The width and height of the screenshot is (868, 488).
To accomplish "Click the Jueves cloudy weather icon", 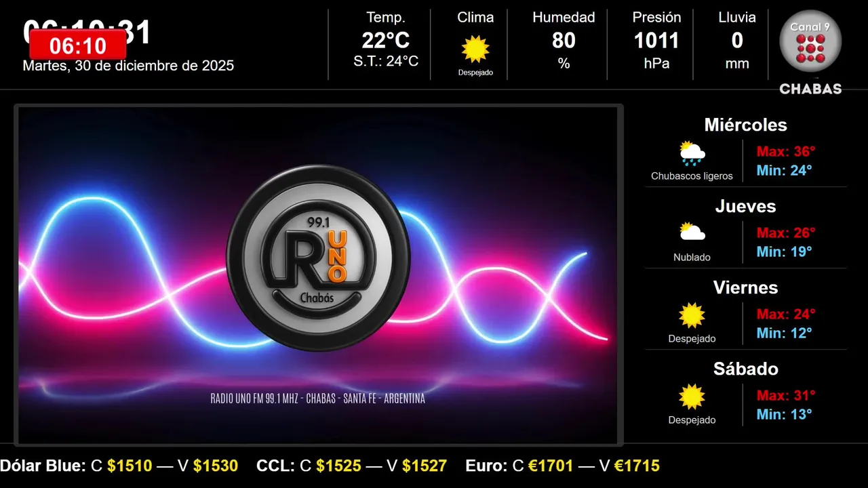I will click(692, 232).
